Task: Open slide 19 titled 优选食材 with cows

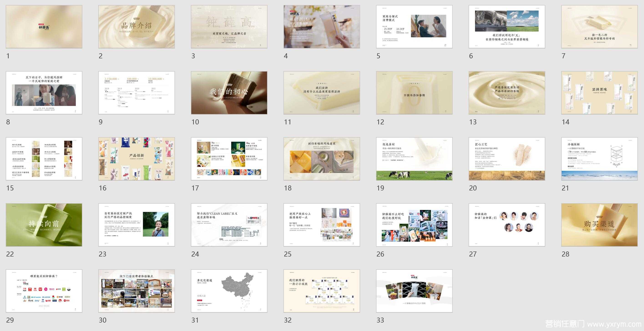Action: tap(414, 159)
